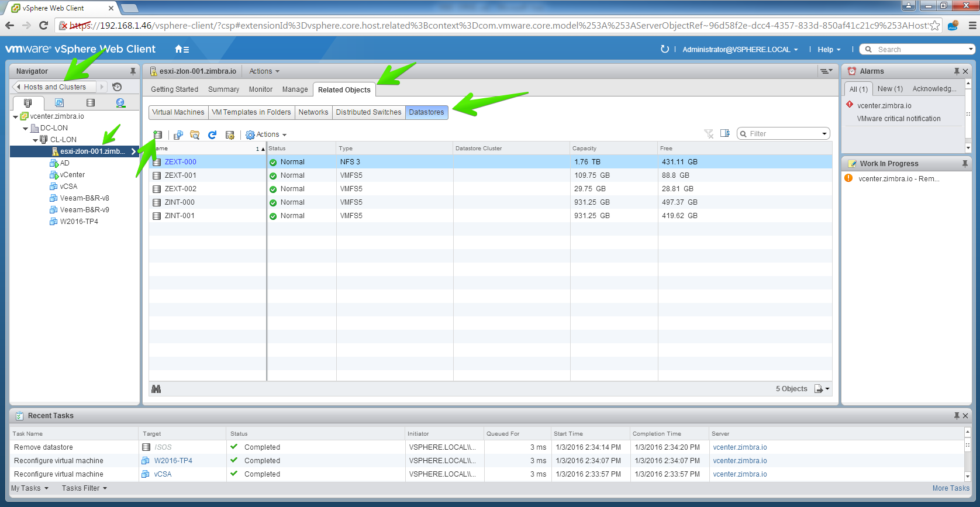Close the Recent Tasks panel
Viewport: 980px width, 507px height.
click(965, 416)
